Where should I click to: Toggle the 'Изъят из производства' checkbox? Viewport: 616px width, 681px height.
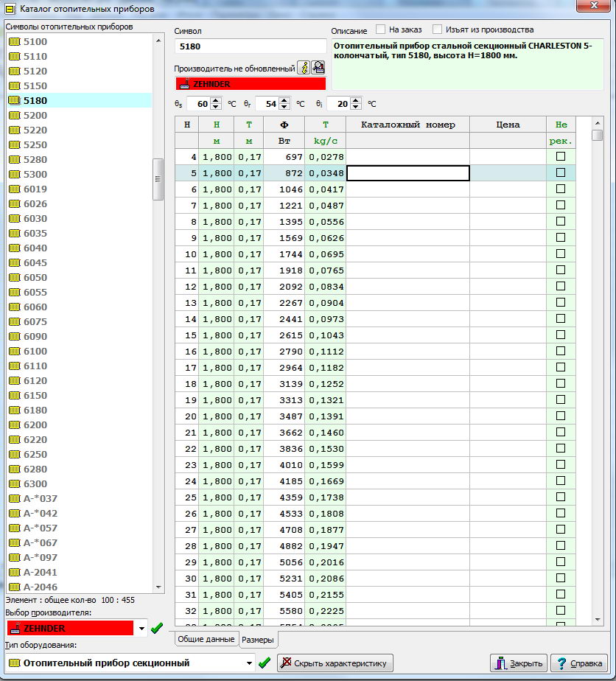point(438,29)
